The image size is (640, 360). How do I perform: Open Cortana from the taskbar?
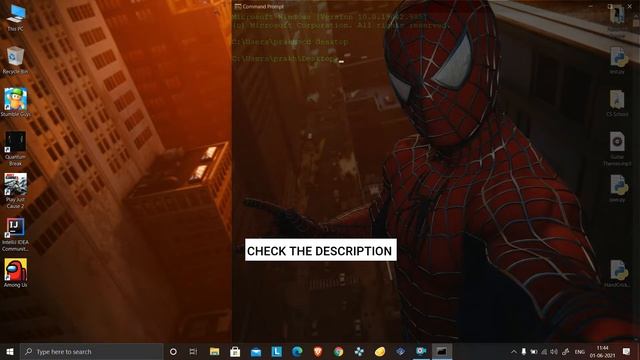pyautogui.click(x=173, y=351)
